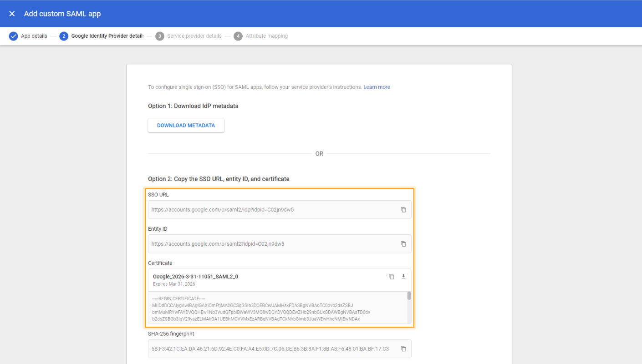The height and width of the screenshot is (364, 642).
Task: Click the SHA-256 fingerprint label
Action: coord(171,334)
